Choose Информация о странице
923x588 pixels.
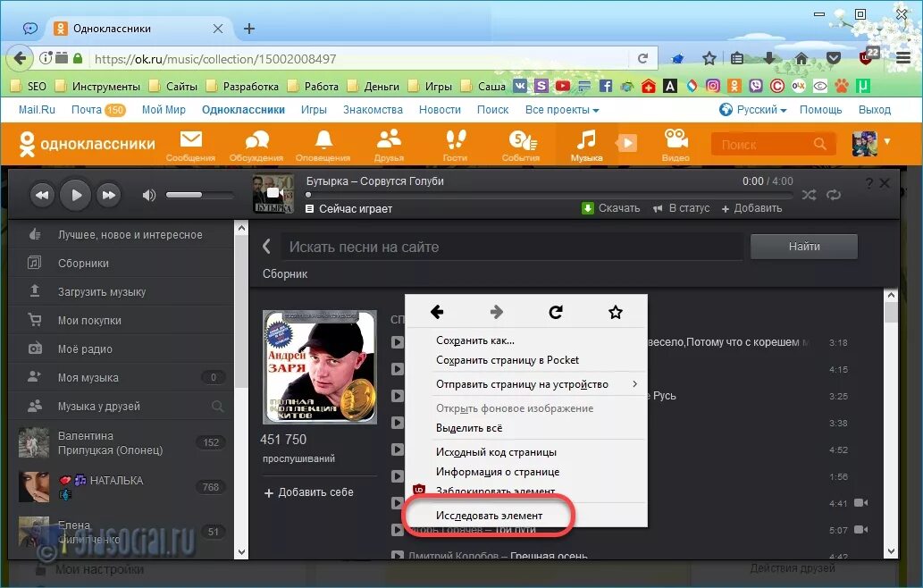[x=498, y=472]
